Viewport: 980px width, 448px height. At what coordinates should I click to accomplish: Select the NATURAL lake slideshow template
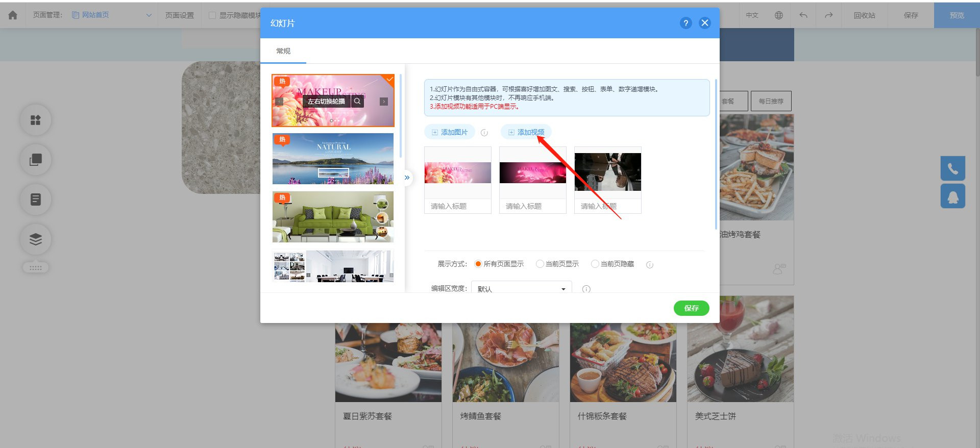(x=333, y=159)
